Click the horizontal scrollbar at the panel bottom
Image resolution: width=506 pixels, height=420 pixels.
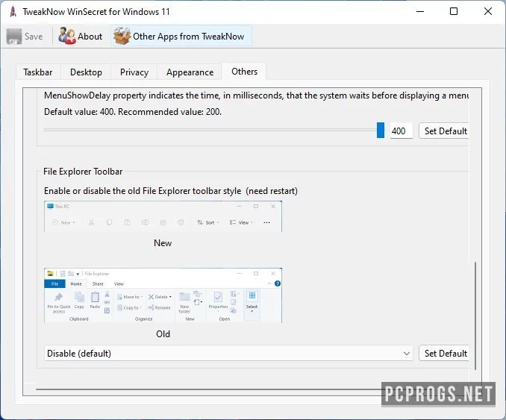[x=210, y=389]
